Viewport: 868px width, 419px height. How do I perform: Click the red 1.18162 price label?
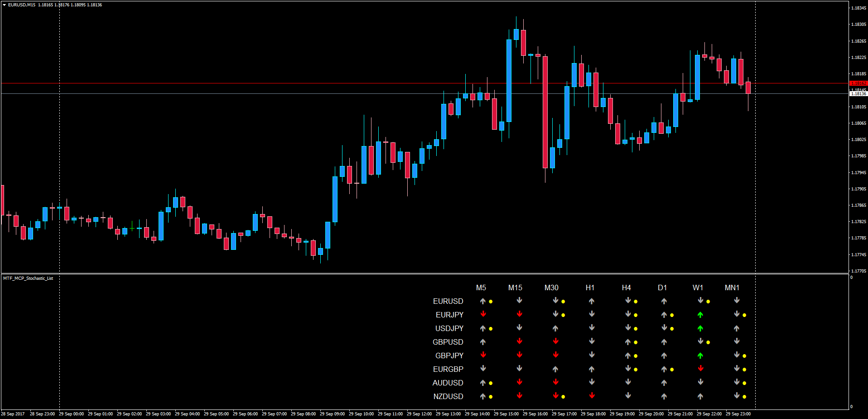point(858,83)
